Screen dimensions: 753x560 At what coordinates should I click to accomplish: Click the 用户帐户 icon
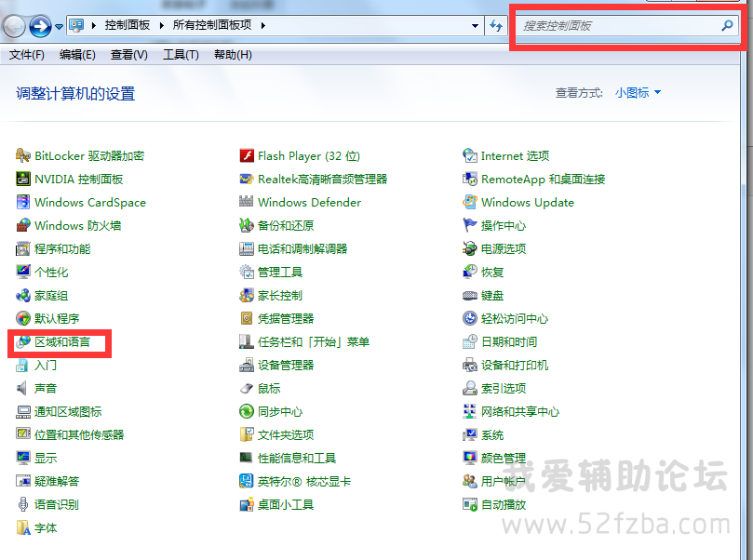point(470,481)
